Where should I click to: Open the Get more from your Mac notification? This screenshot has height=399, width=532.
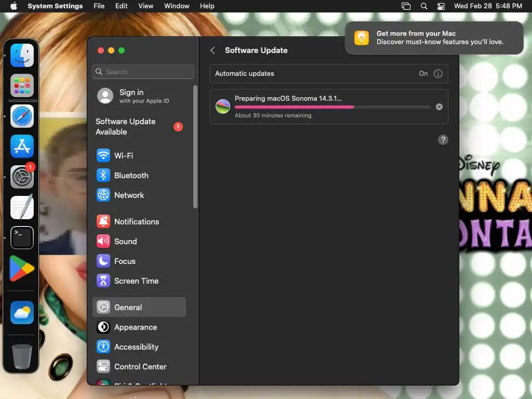(434, 38)
